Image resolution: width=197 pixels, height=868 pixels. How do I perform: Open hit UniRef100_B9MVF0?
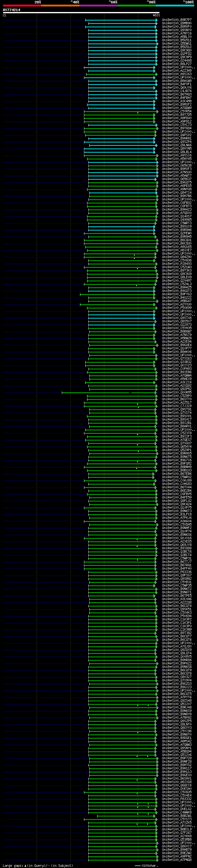[x=177, y=26]
